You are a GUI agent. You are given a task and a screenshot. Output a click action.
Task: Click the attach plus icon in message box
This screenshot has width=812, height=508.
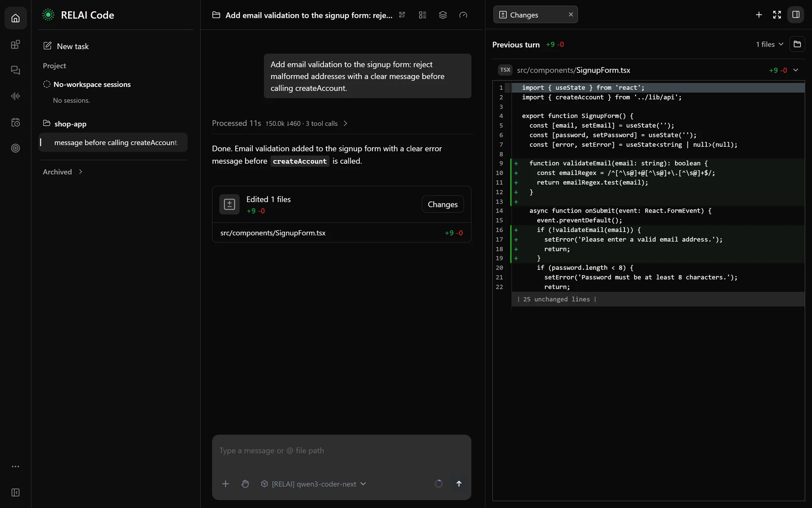point(225,484)
